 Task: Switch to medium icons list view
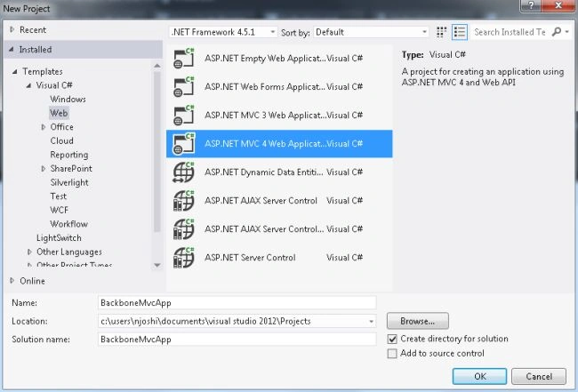(x=460, y=32)
